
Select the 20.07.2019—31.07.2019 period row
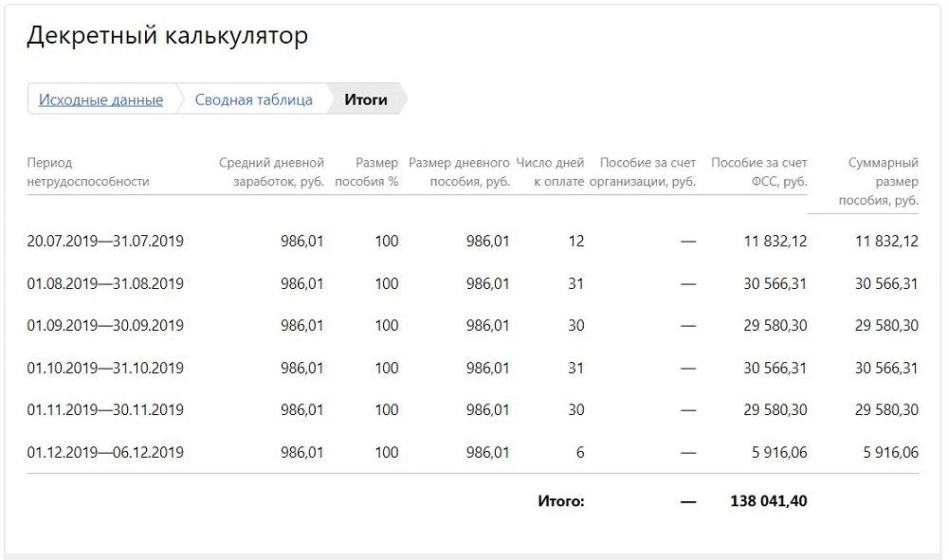(x=473, y=241)
